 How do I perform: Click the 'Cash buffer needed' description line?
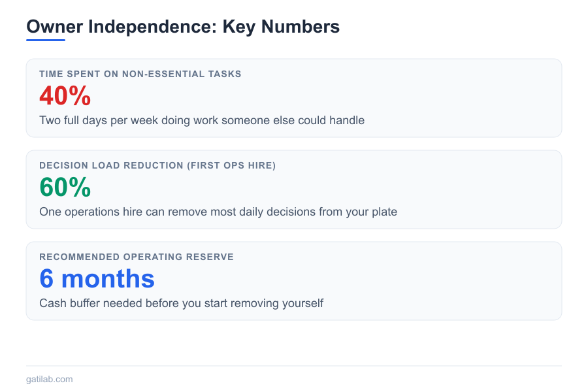pyautogui.click(x=181, y=303)
